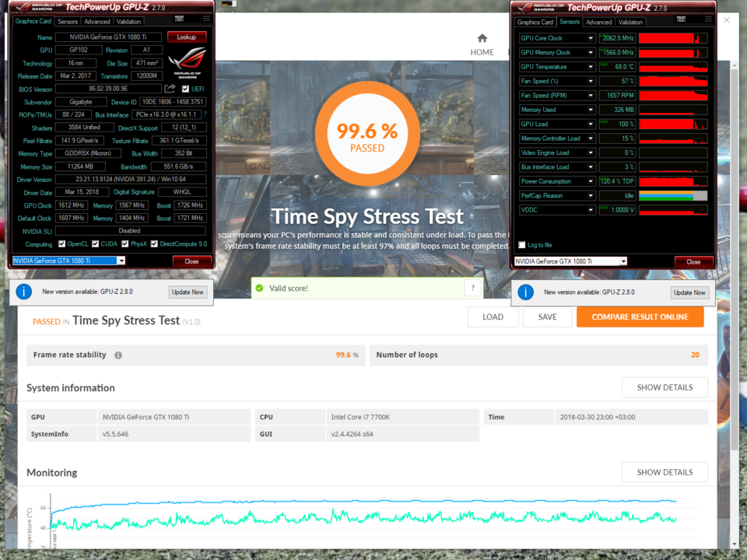Image resolution: width=747 pixels, height=560 pixels.
Task: Open GPU Load sensor dropdown
Action: coord(591,124)
